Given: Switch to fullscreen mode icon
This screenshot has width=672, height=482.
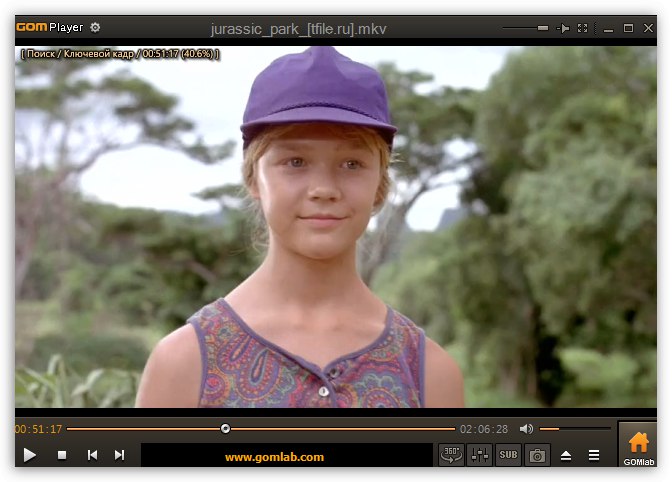Looking at the screenshot, I should pos(582,28).
